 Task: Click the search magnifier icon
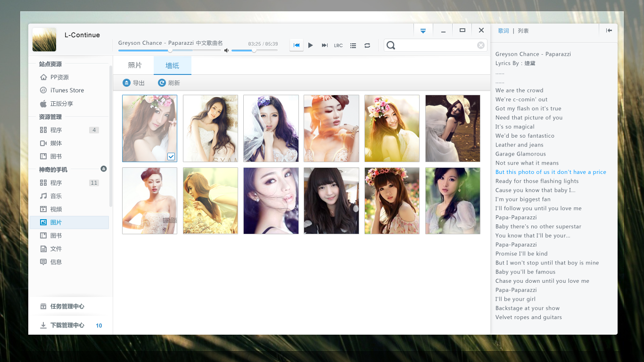[390, 45]
